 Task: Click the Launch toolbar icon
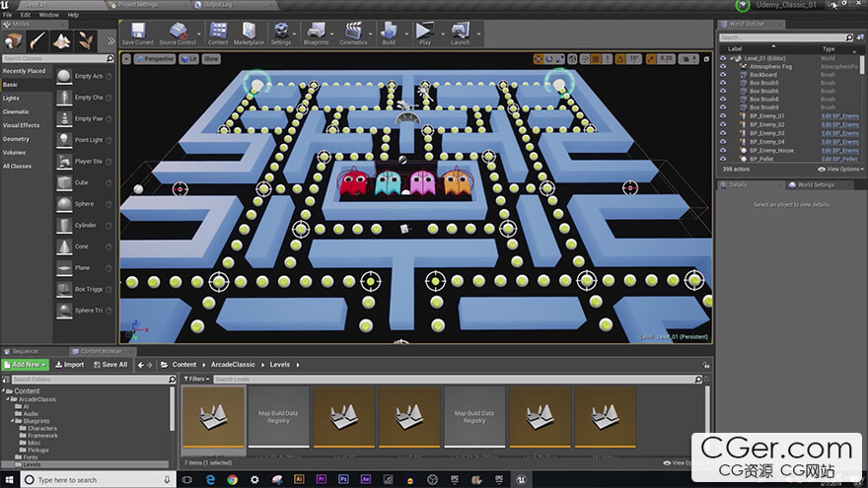point(460,34)
